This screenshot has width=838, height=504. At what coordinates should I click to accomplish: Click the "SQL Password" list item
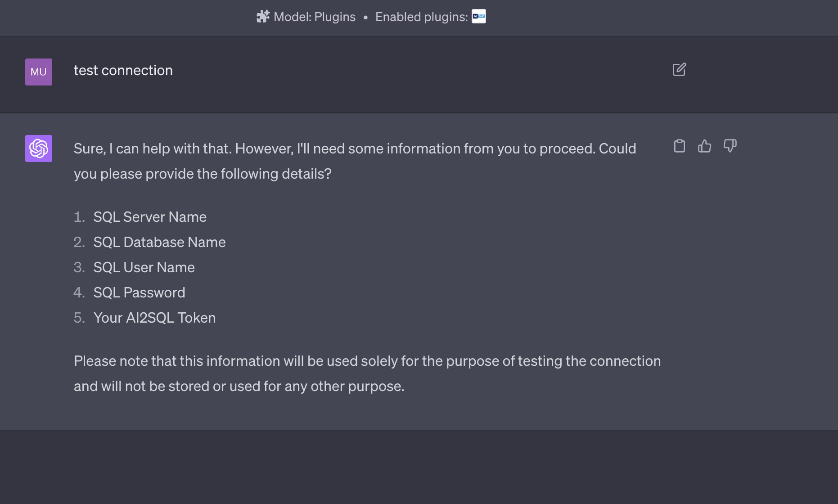coord(139,293)
